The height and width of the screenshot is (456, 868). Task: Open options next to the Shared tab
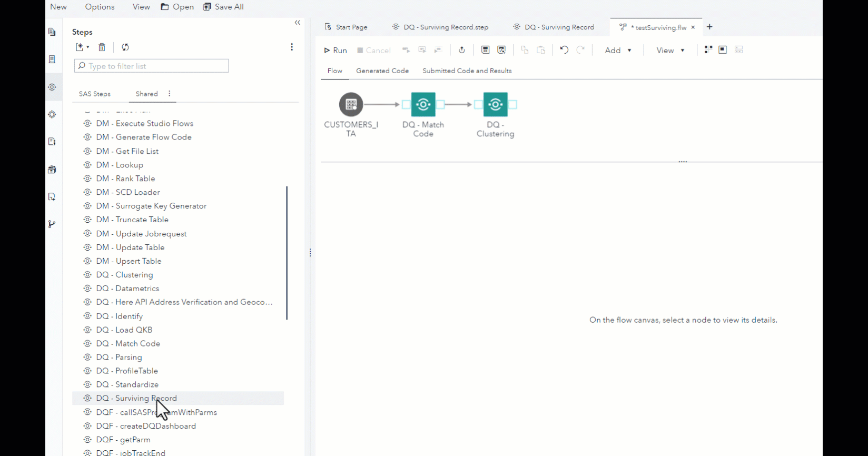(169, 94)
